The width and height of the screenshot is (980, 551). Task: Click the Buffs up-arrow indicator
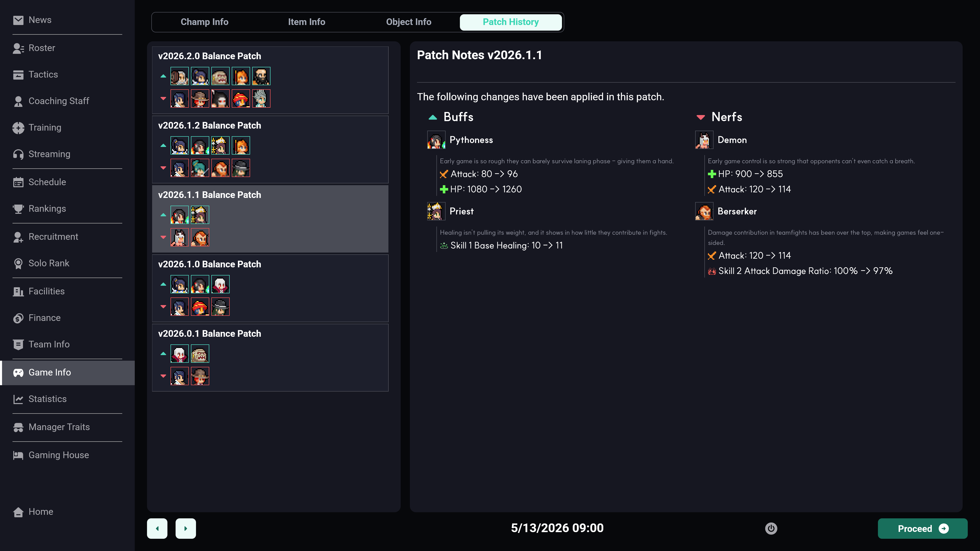[x=433, y=117]
